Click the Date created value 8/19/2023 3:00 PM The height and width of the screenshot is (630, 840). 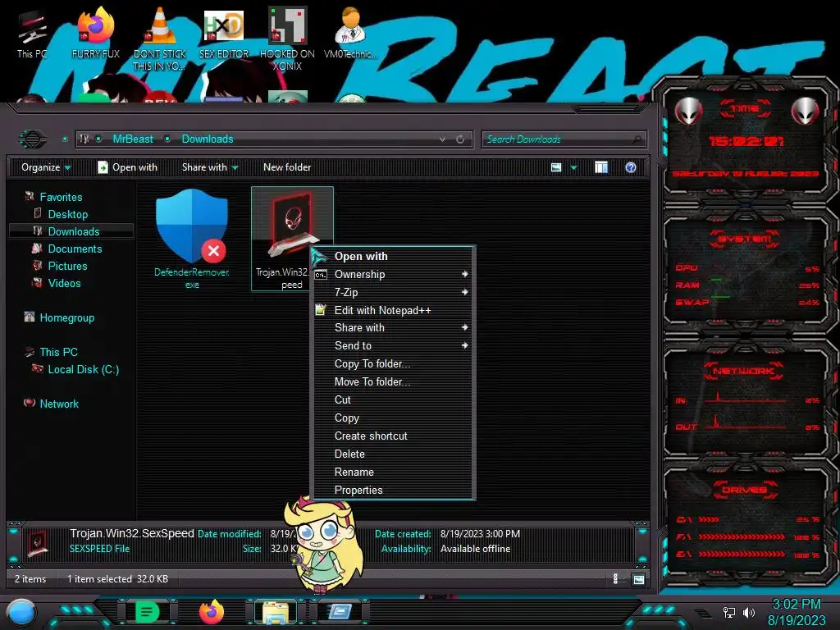pos(480,534)
